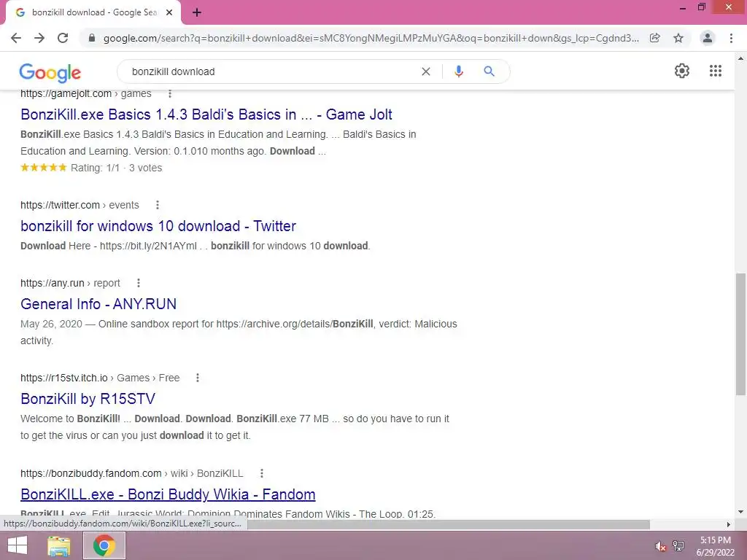The image size is (747, 560).
Task: Click the https://gamejolt.com › games breadcrumb
Action: [x=86, y=94]
